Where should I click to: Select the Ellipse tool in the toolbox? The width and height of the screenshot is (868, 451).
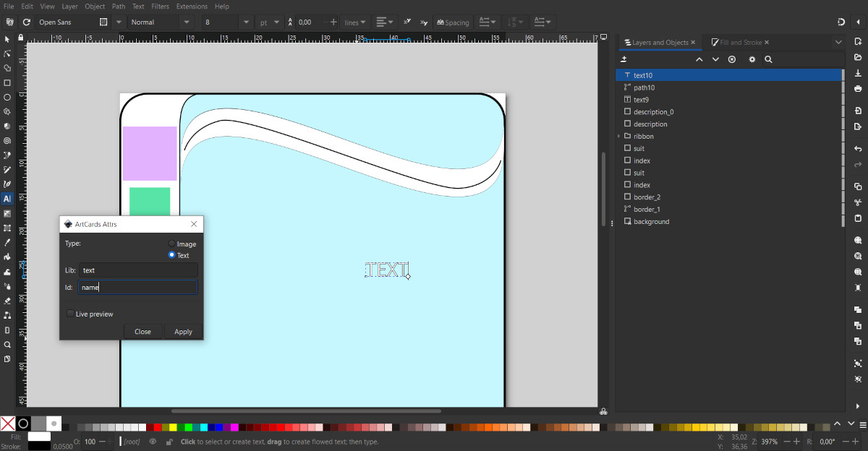click(7, 97)
